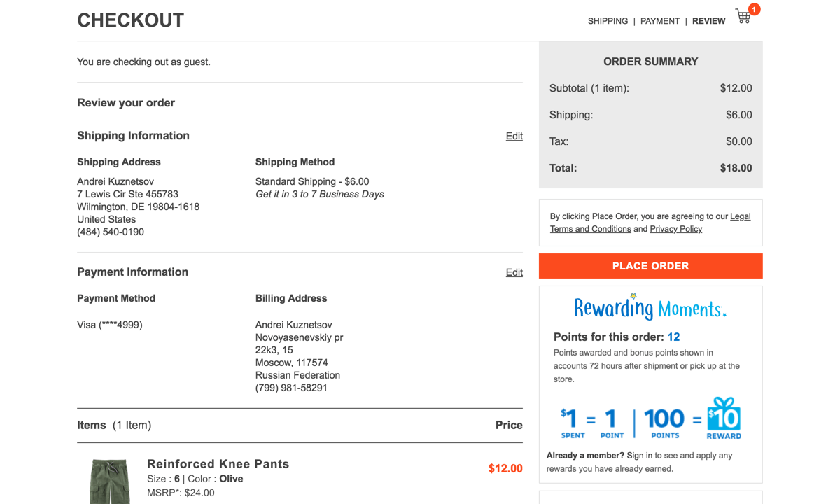Go to the SHIPPING checkout step

pyautogui.click(x=608, y=21)
